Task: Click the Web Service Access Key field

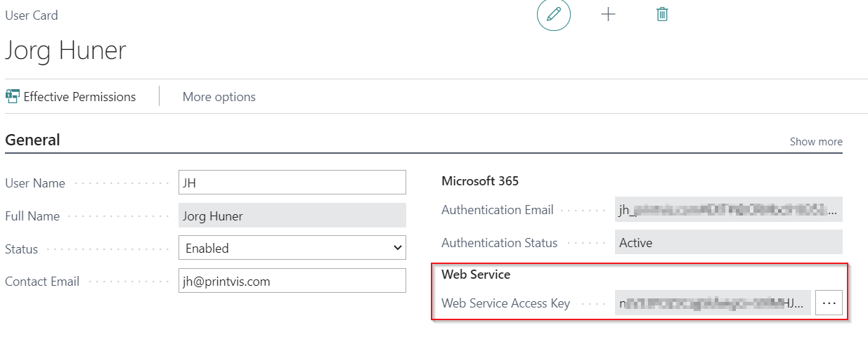Action: point(712,303)
